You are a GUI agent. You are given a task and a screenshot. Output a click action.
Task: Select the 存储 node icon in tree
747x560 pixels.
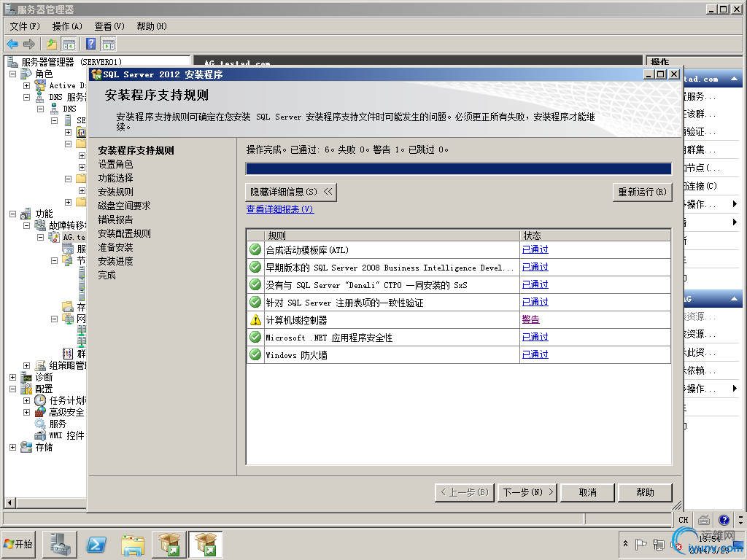tap(26, 447)
